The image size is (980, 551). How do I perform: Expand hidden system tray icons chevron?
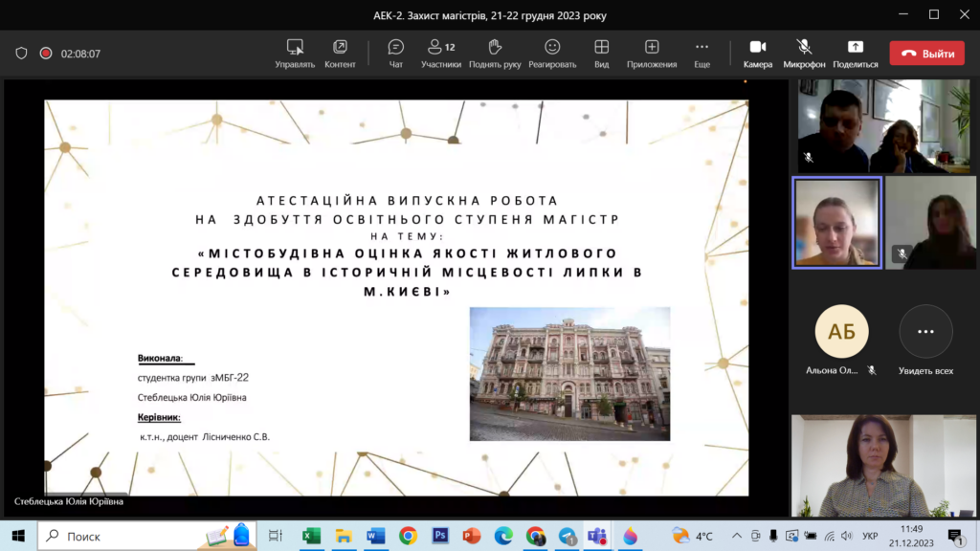click(x=736, y=536)
